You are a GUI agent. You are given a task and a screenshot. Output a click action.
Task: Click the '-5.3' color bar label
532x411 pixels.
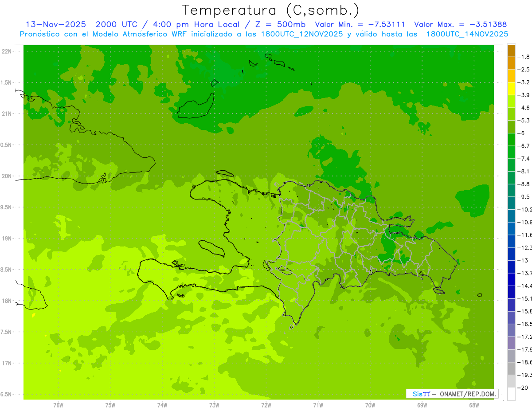(x=524, y=120)
